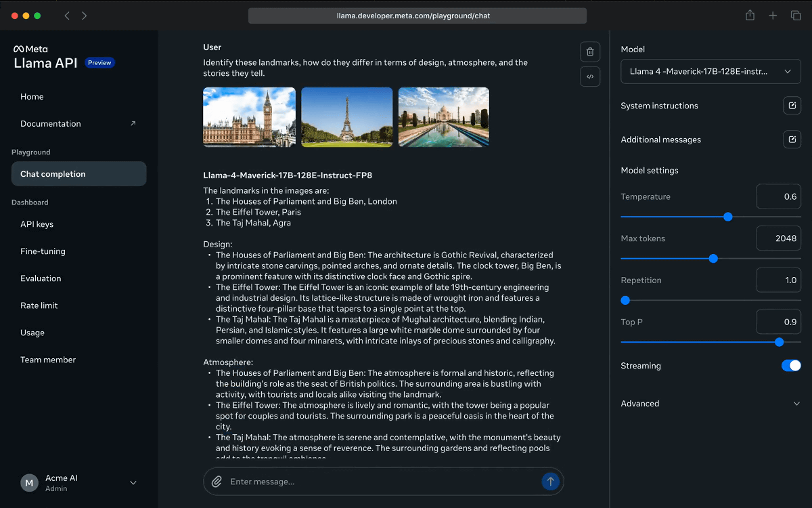Focus the Enter message input field
Viewport: 812px width, 508px height.
tap(384, 482)
